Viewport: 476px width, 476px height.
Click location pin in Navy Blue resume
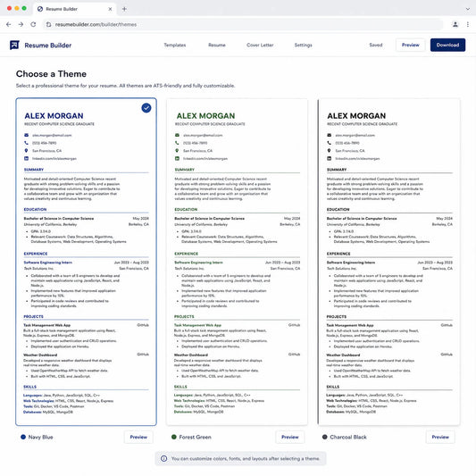26,151
